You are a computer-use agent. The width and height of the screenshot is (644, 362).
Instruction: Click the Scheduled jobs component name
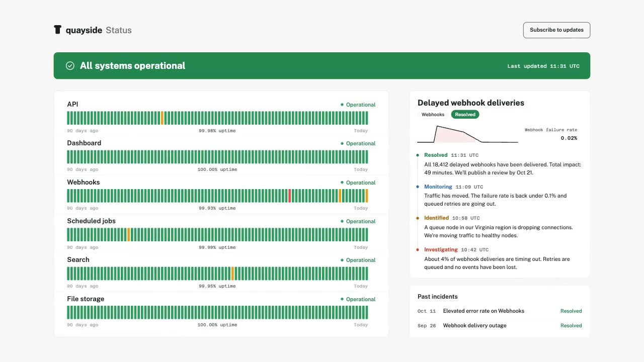pyautogui.click(x=91, y=221)
